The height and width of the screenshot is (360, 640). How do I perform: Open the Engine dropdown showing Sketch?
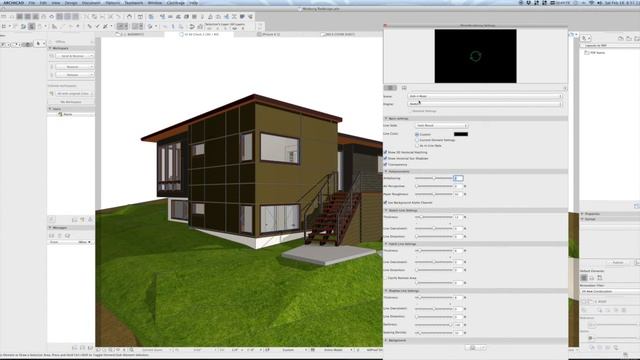485,104
